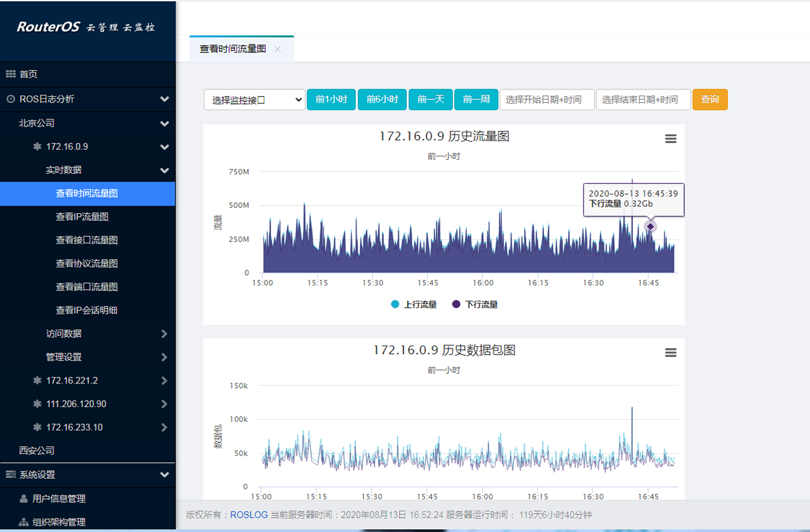810x532 pixels.
Task: Open the ROSLOG link in the footer
Action: pyautogui.click(x=247, y=514)
